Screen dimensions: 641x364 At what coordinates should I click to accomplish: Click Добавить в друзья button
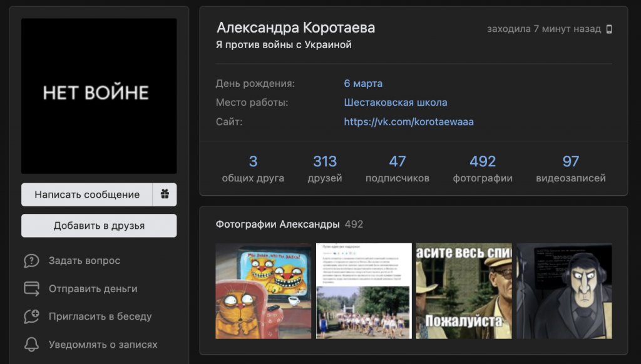99,226
